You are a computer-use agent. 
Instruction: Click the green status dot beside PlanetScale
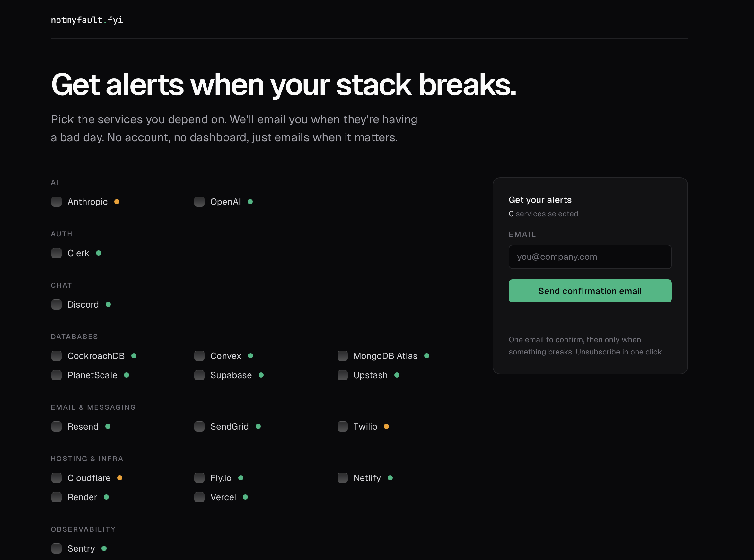click(x=127, y=375)
